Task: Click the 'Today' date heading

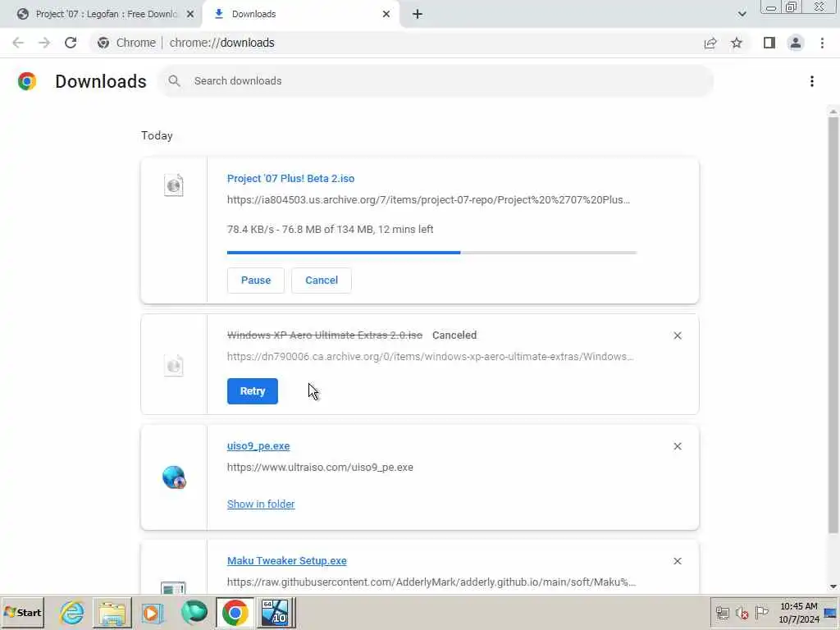Action: coord(157,135)
